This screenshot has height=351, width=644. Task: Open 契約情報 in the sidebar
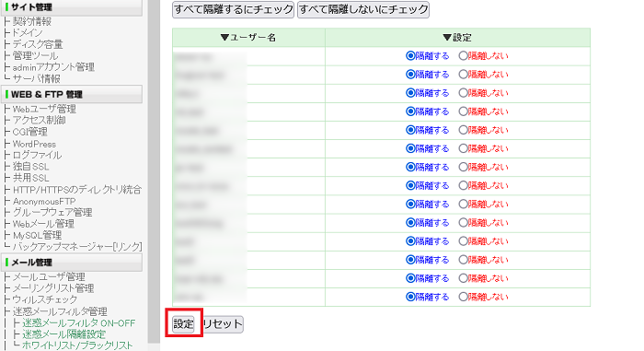tap(32, 21)
